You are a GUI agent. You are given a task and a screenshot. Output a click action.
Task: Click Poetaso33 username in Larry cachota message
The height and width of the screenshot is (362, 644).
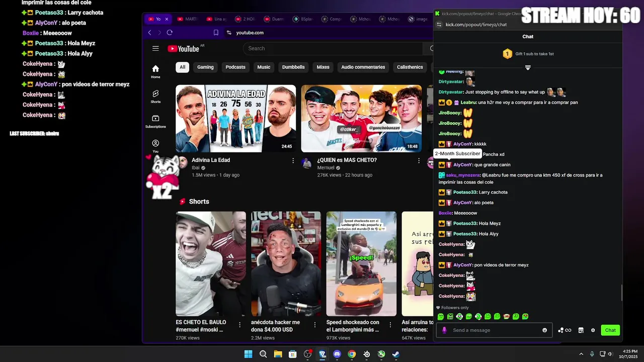465,192
